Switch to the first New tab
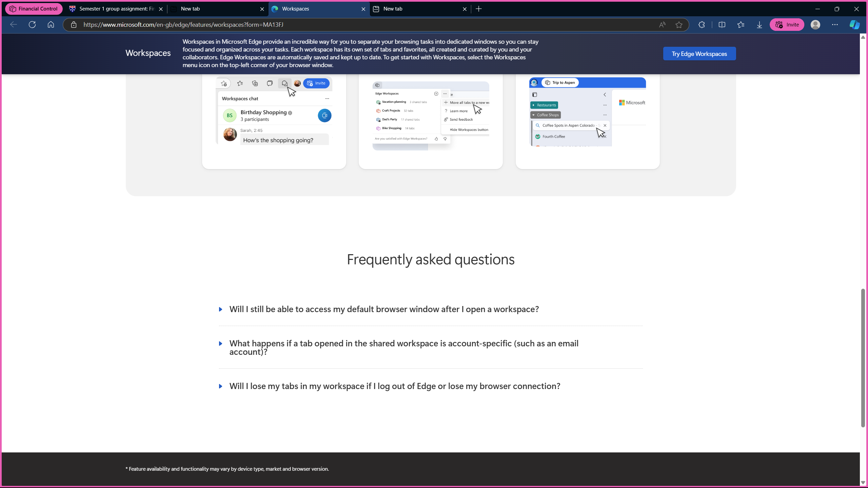Screen dimensions: 868x488 [x=217, y=9]
